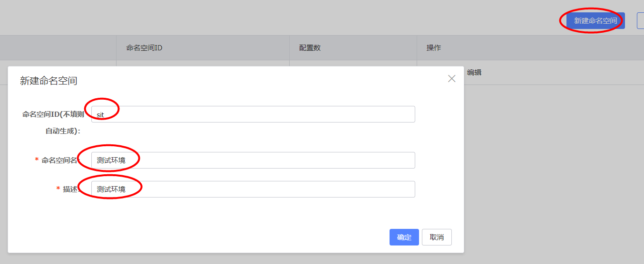Click the red asterisk beside 命名空间名

[37, 160]
